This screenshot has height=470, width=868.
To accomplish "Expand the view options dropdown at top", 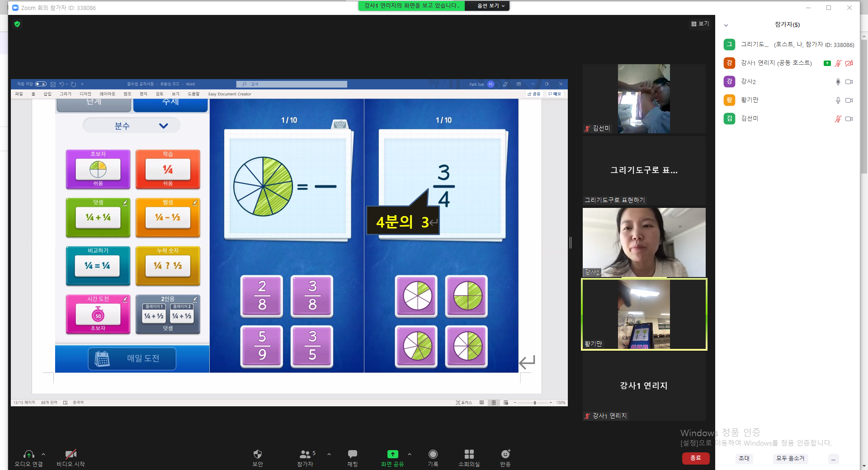I will click(491, 6).
